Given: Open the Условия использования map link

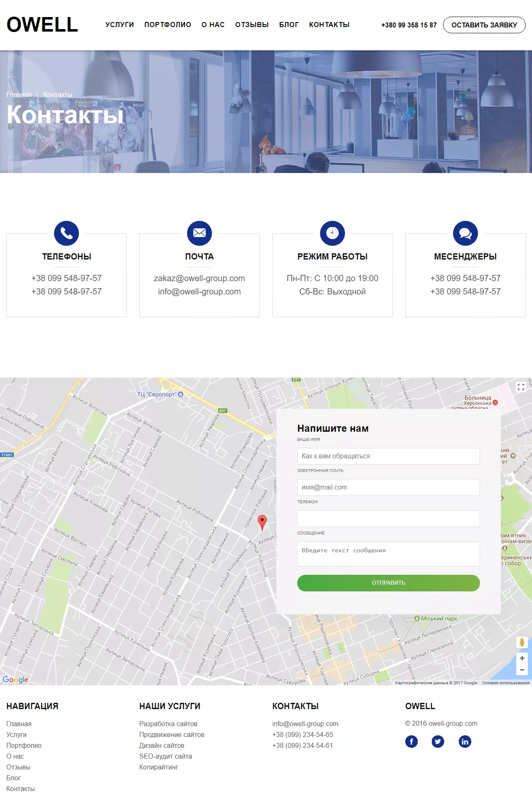Looking at the screenshot, I should click(x=506, y=683).
